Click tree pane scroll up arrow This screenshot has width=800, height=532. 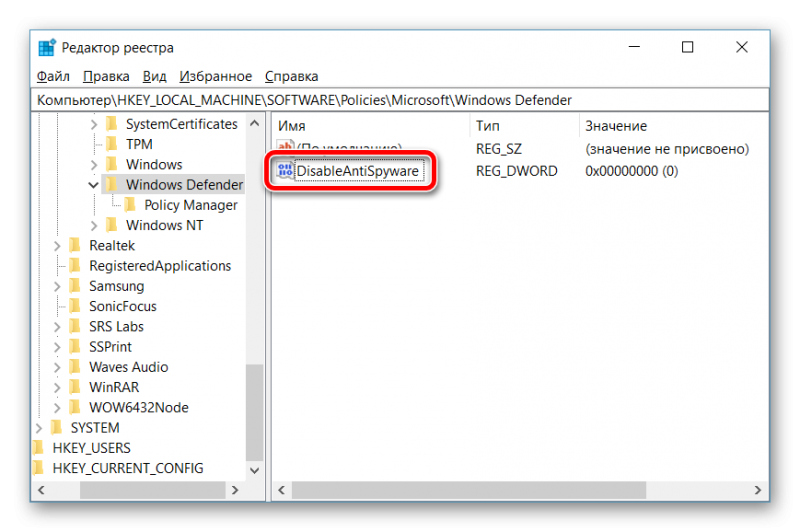coord(255,123)
